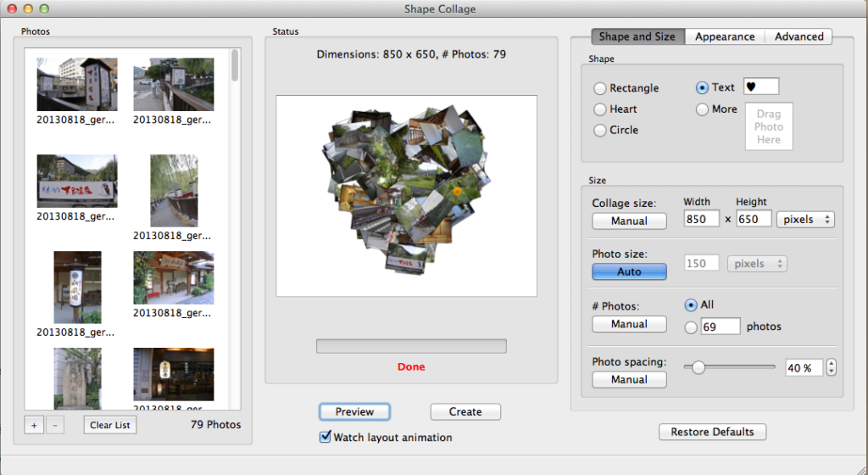Click the photo size field showing 150

coord(701,264)
